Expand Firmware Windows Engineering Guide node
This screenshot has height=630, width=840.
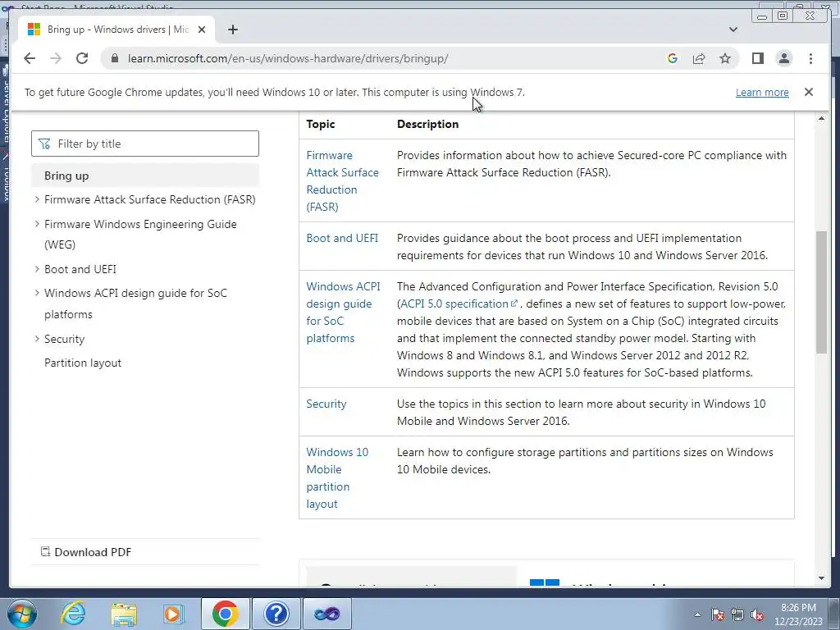37,224
